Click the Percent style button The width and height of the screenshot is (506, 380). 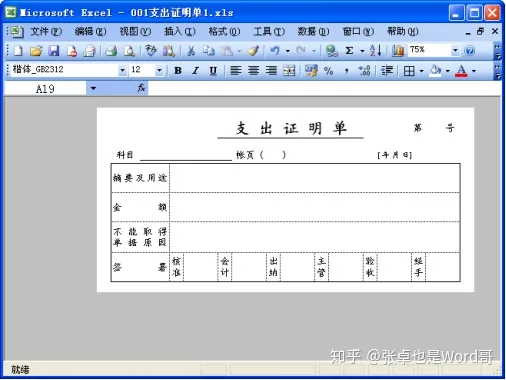[329, 70]
